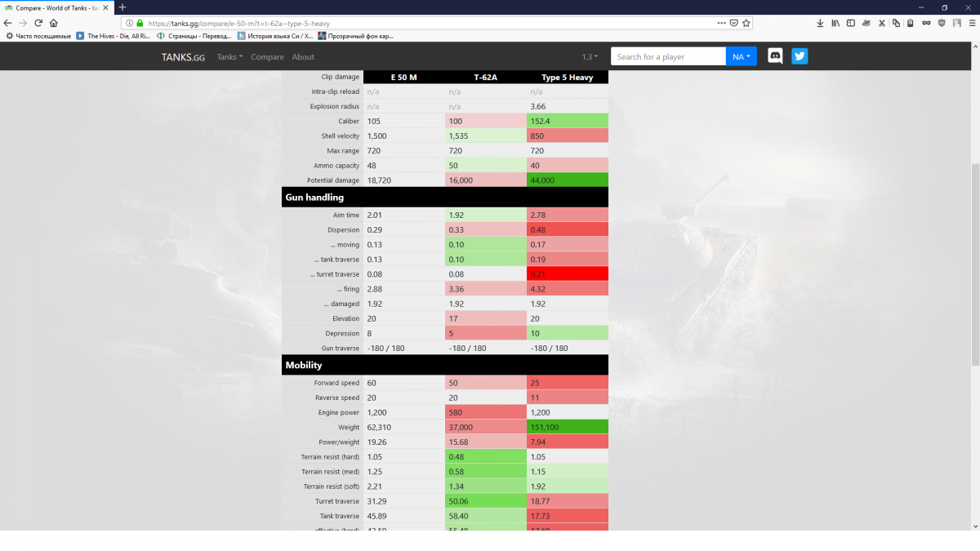Open 'Прозрачный фон кар...' bookmark
Viewport: 980px width, 551px height.
point(356,36)
